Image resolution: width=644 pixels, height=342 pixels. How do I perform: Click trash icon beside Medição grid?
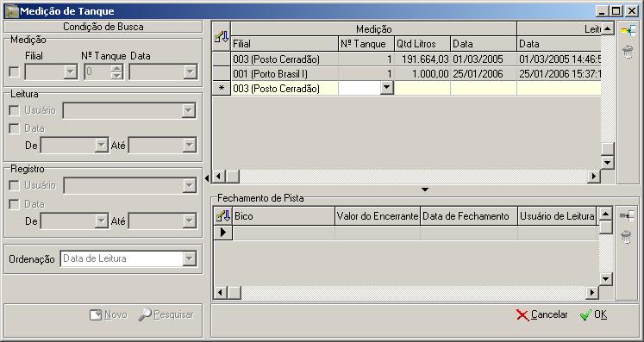(627, 53)
